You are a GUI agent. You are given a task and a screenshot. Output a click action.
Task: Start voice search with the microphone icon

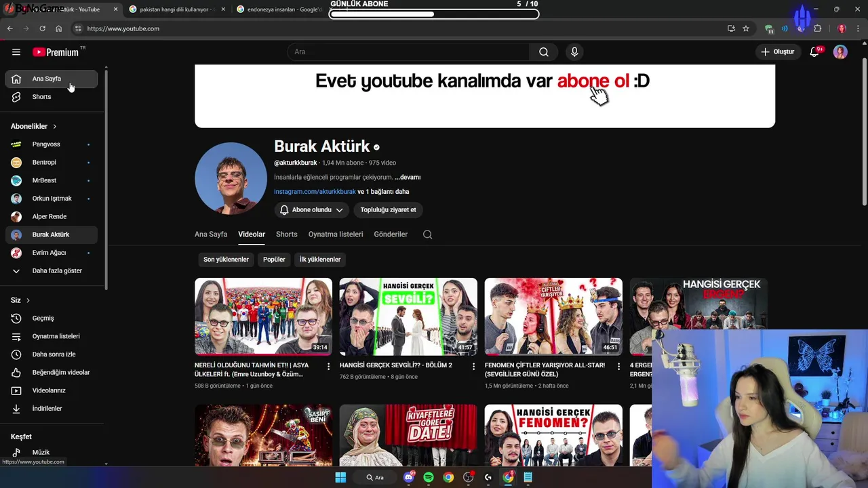pos(574,52)
